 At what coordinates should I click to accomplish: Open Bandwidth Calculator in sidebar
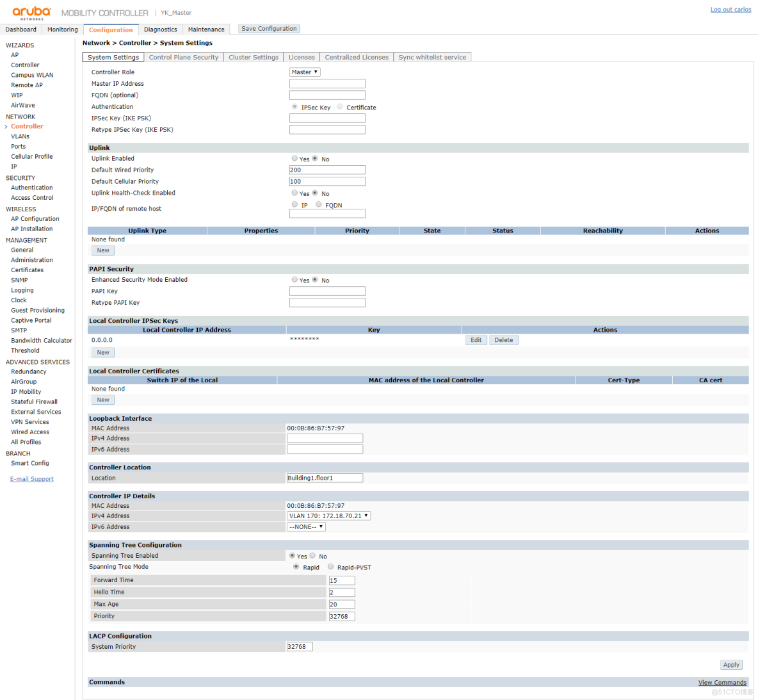tap(42, 341)
